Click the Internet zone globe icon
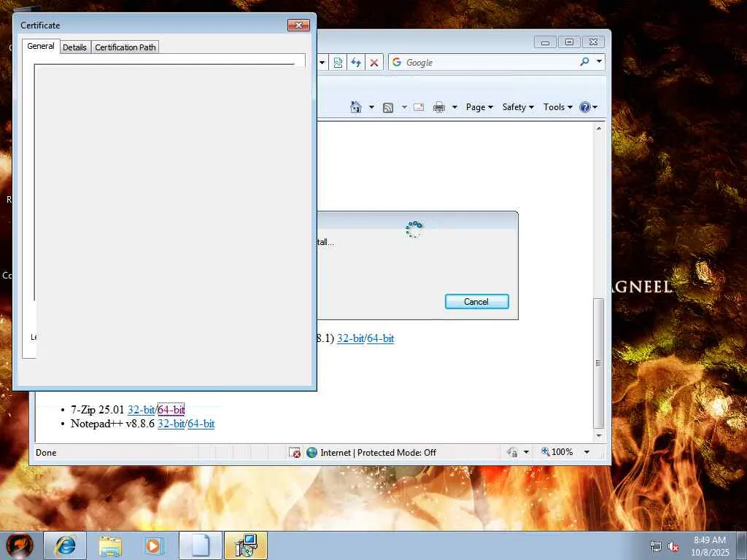747x560 pixels. click(311, 452)
